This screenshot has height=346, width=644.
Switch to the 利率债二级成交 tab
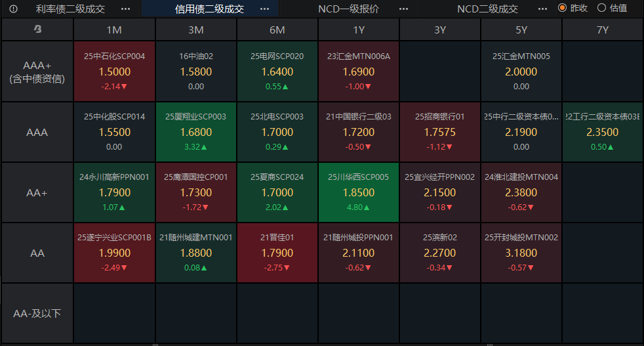[x=70, y=9]
